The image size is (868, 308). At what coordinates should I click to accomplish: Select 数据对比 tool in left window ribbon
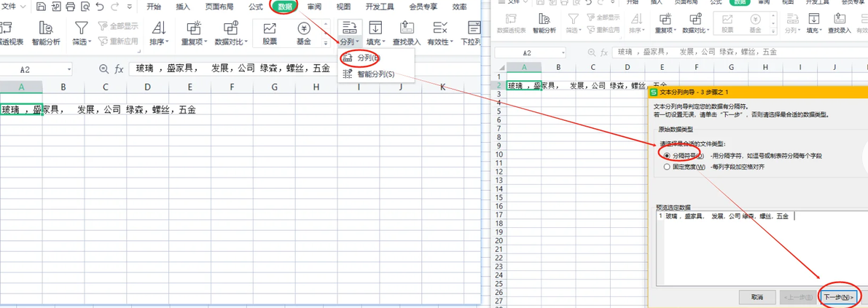[x=230, y=33]
